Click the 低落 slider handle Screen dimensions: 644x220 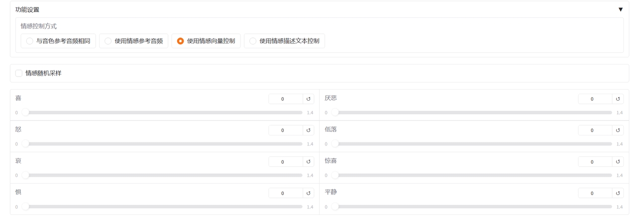[x=335, y=144]
